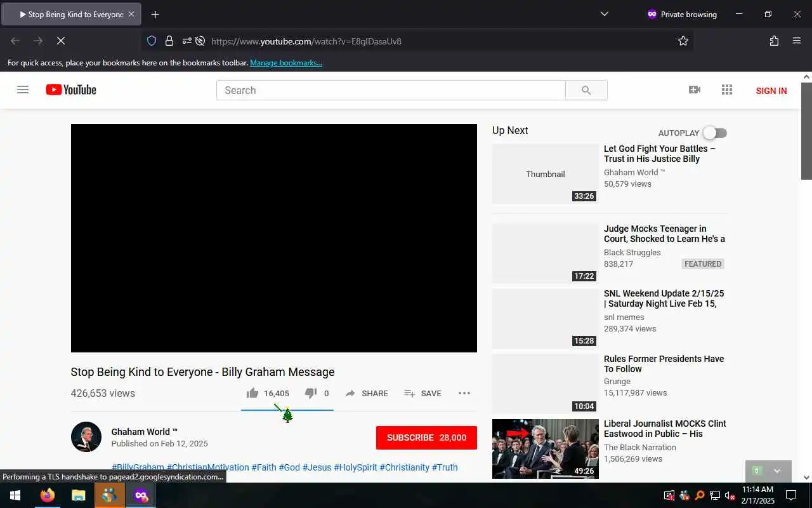Click the browser address bar URL
The width and height of the screenshot is (812, 508).
pos(306,41)
